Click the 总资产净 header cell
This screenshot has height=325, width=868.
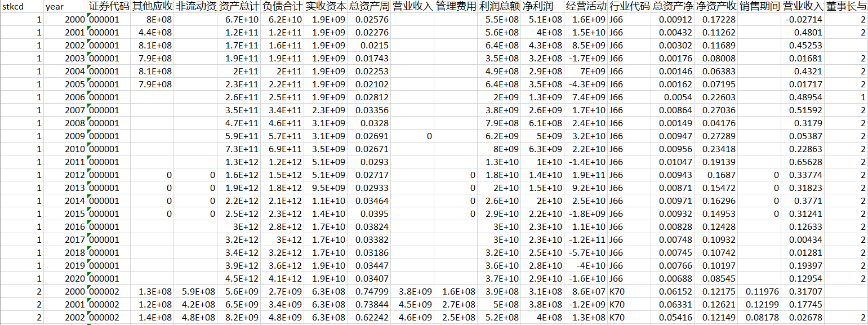pyautogui.click(x=673, y=7)
